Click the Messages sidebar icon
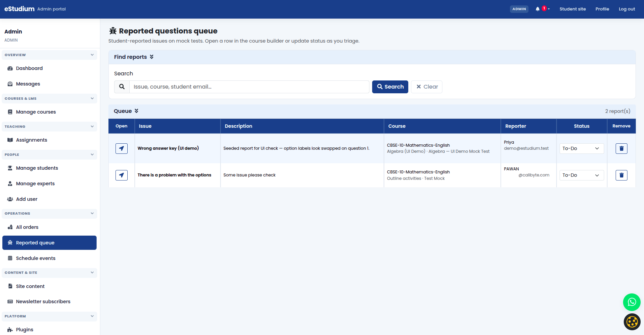 click(x=10, y=84)
